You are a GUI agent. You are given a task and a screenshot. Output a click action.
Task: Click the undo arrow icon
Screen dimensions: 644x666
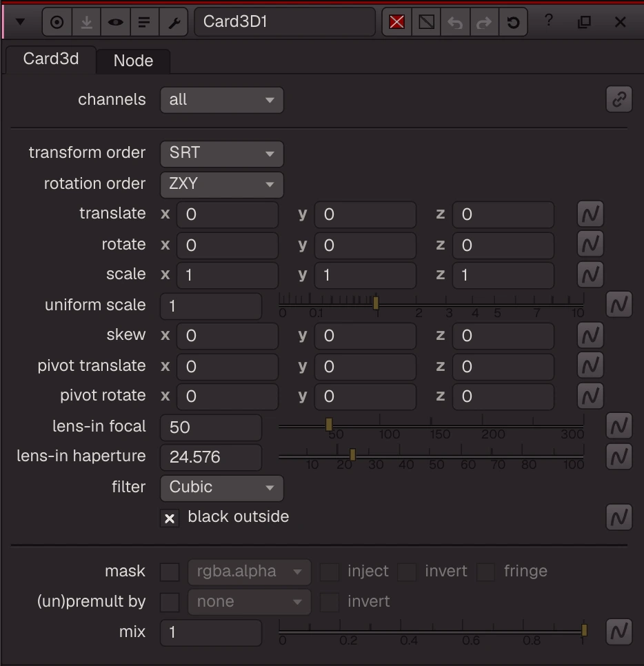[455, 21]
